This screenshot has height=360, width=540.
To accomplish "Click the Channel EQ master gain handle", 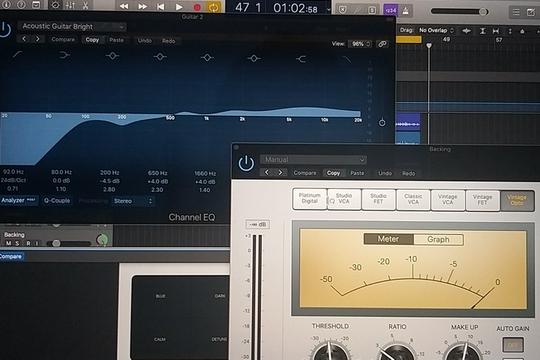I will pos(382,122).
